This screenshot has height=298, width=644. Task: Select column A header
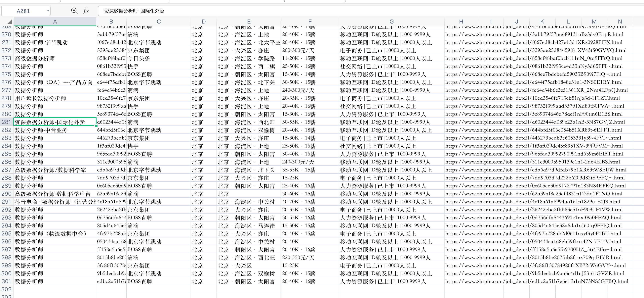click(55, 22)
